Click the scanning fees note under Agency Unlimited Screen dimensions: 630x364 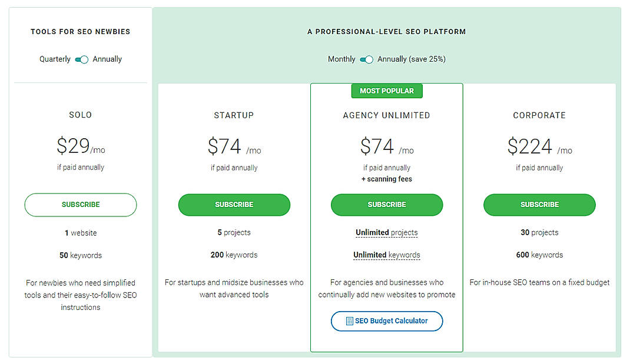tap(387, 179)
